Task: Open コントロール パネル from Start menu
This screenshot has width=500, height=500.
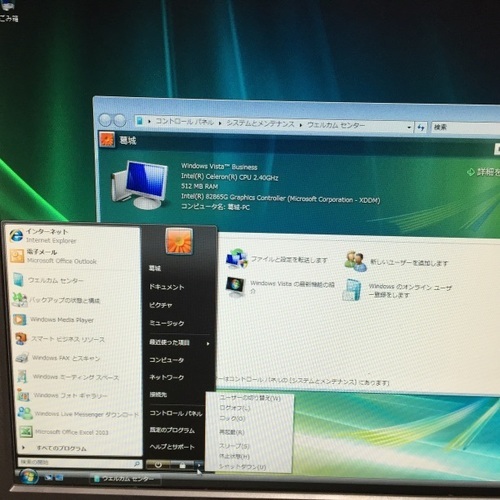Action: [x=176, y=413]
